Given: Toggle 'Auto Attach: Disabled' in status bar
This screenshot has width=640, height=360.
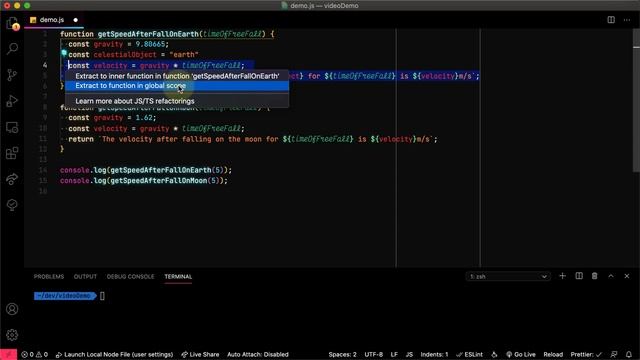Looking at the screenshot, I should point(258,354).
